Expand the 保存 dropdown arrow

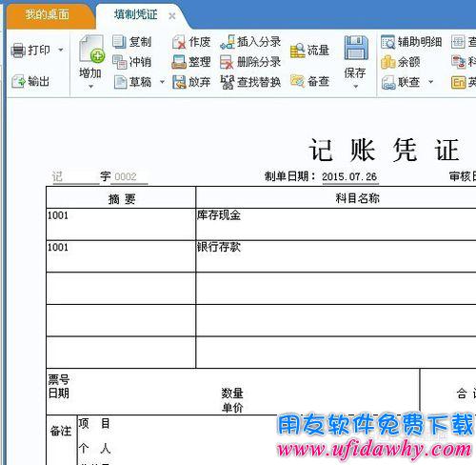coord(356,86)
